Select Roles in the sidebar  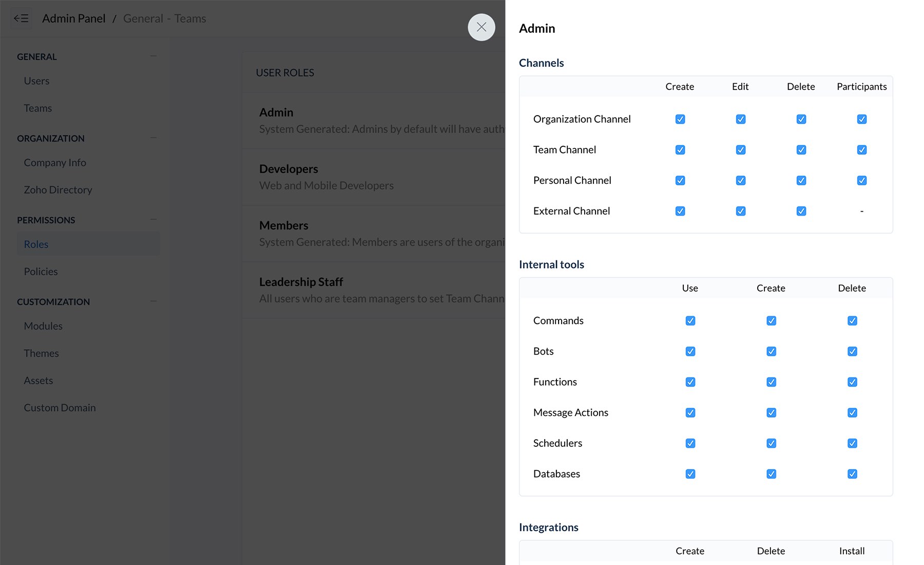(x=88, y=244)
